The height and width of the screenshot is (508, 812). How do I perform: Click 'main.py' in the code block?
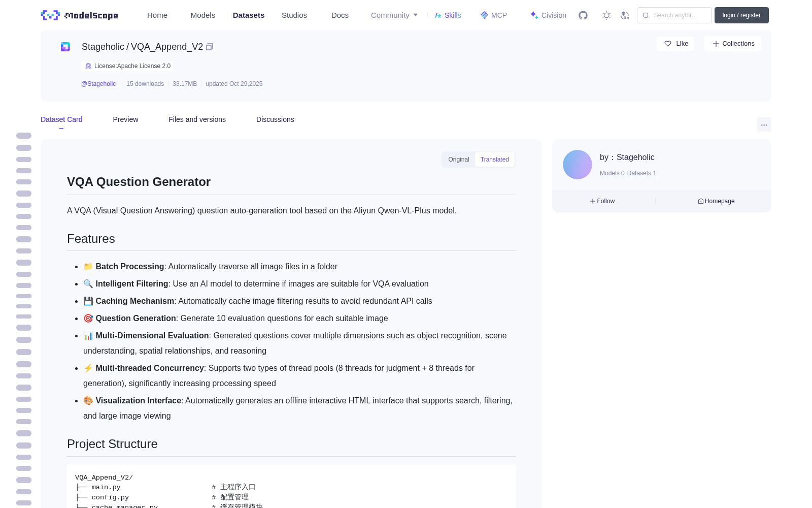(x=106, y=487)
